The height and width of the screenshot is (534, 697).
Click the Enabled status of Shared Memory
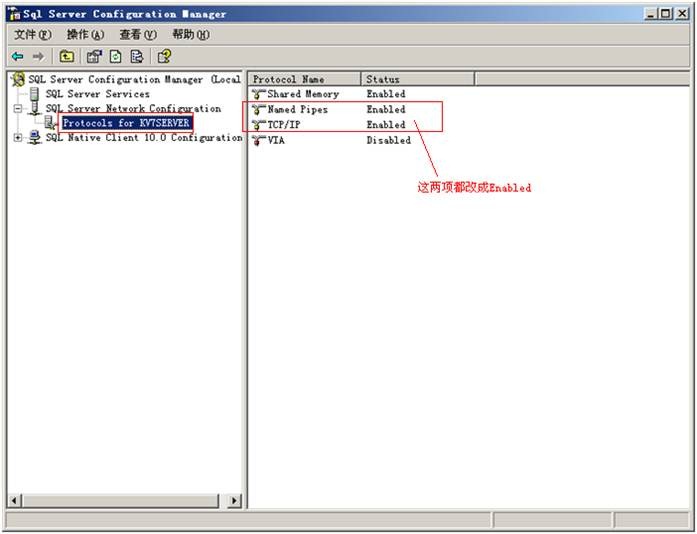click(386, 94)
